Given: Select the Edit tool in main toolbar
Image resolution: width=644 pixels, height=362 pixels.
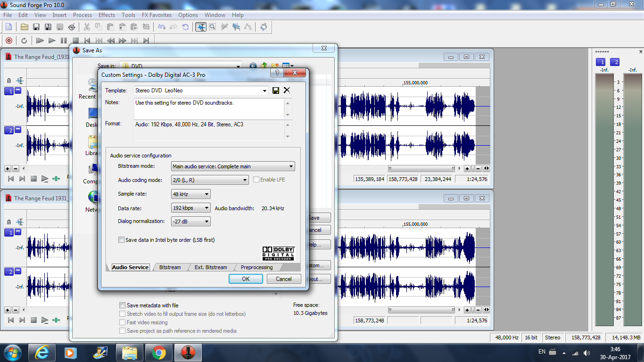Looking at the screenshot, I should point(201,27).
